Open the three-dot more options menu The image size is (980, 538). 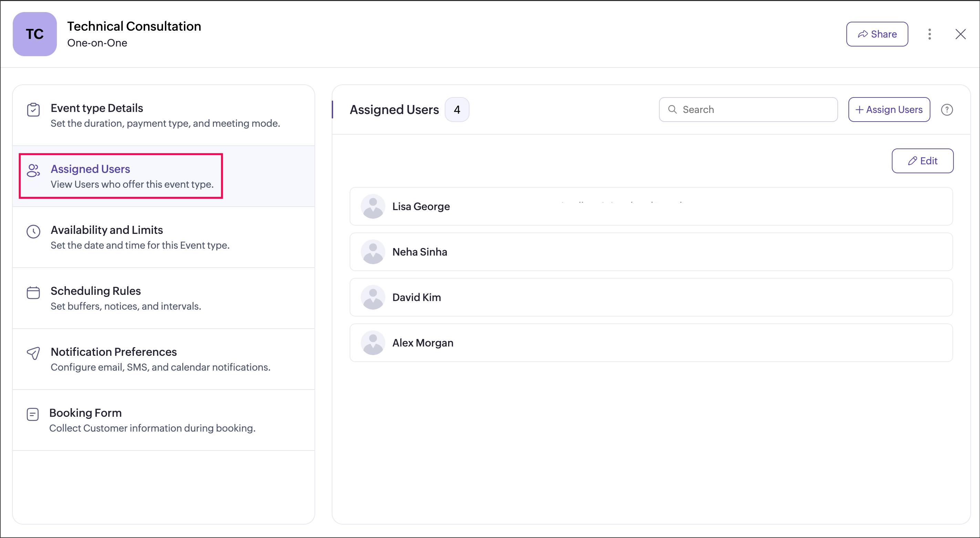coord(929,34)
